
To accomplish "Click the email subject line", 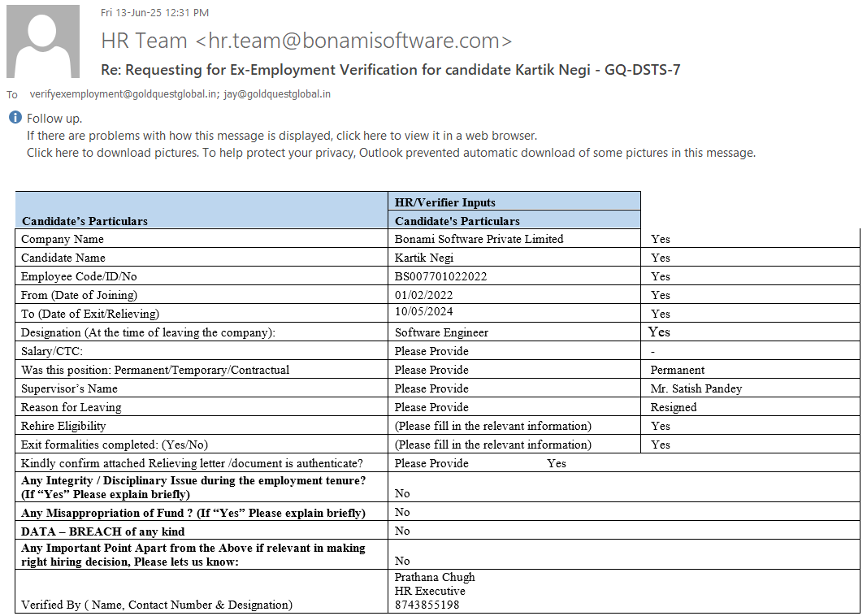I will click(x=390, y=70).
